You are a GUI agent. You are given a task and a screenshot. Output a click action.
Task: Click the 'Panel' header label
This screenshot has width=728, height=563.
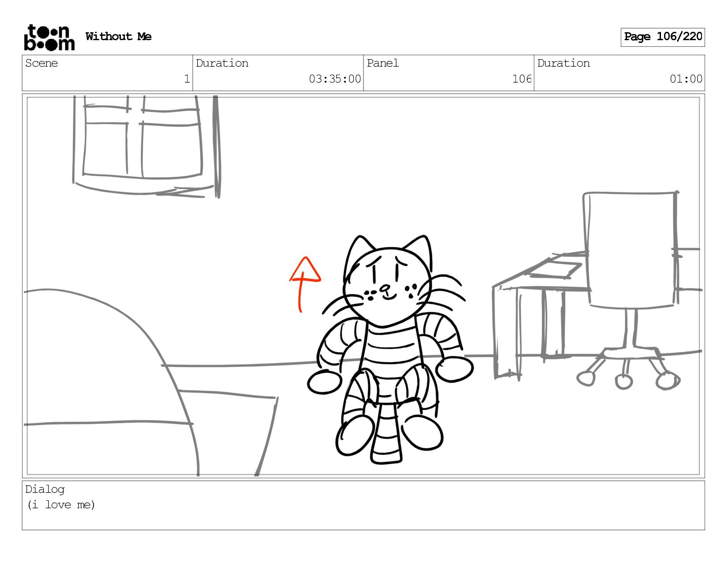coord(383,63)
